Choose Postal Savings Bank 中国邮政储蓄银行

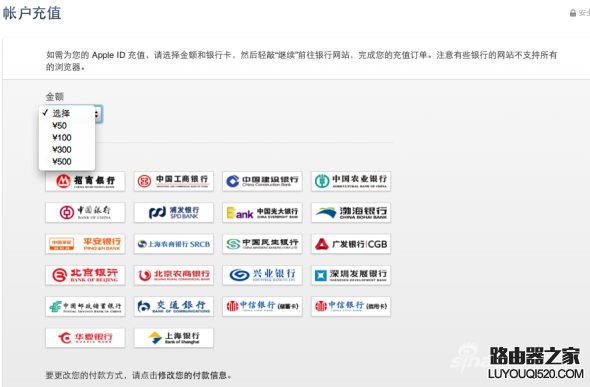(85, 307)
